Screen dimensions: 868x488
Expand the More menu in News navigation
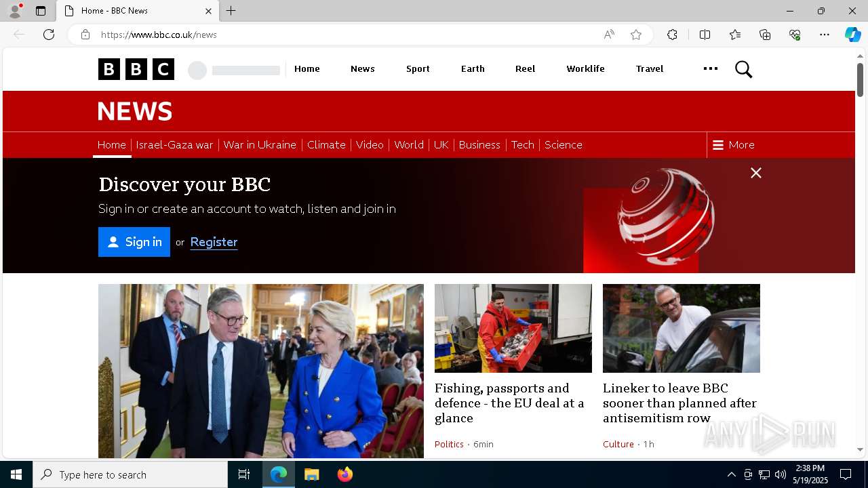point(734,145)
